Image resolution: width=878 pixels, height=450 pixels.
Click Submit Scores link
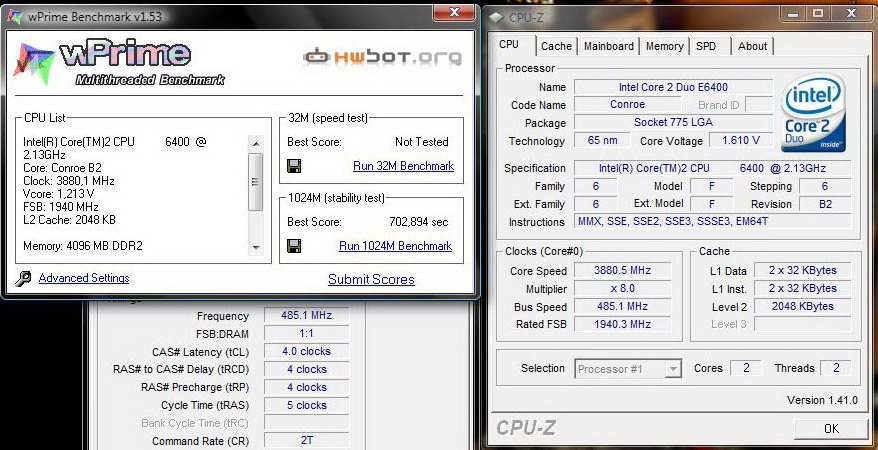(371, 279)
